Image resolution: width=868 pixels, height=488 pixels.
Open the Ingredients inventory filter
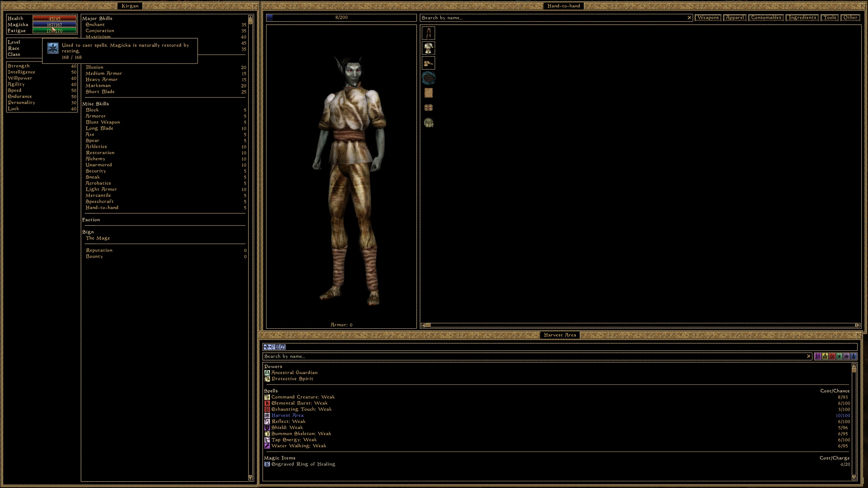[802, 18]
